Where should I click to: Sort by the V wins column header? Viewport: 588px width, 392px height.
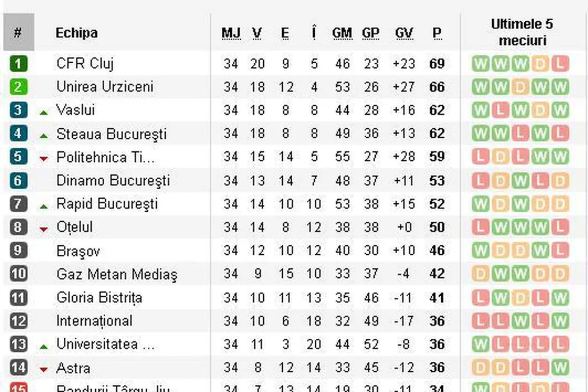tap(257, 34)
